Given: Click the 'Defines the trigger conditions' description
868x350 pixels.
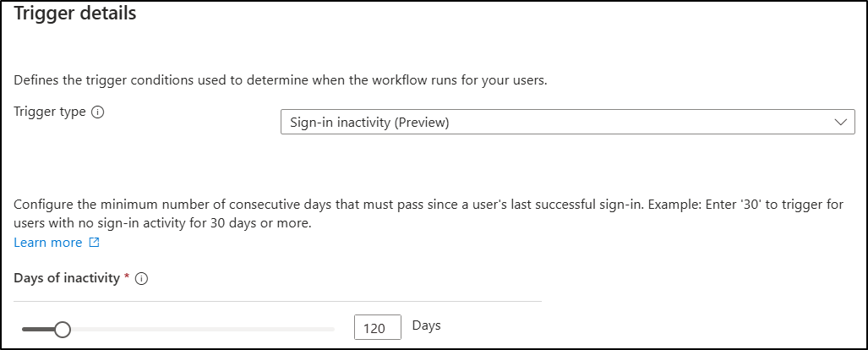Looking at the screenshot, I should 280,80.
